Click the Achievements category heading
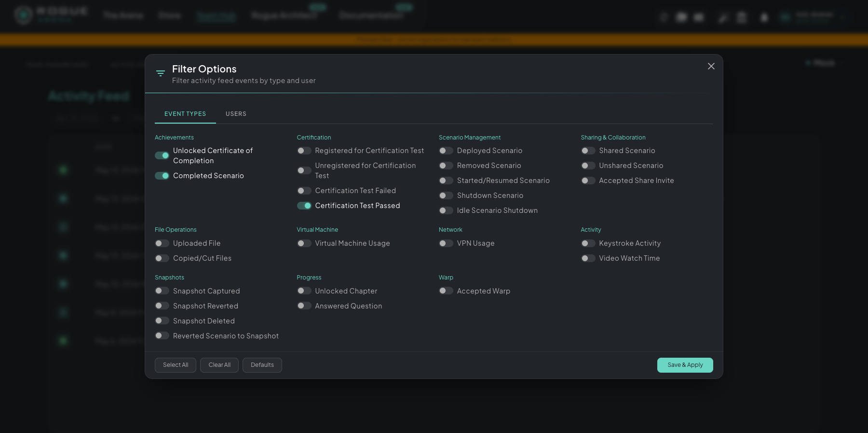 pos(174,138)
